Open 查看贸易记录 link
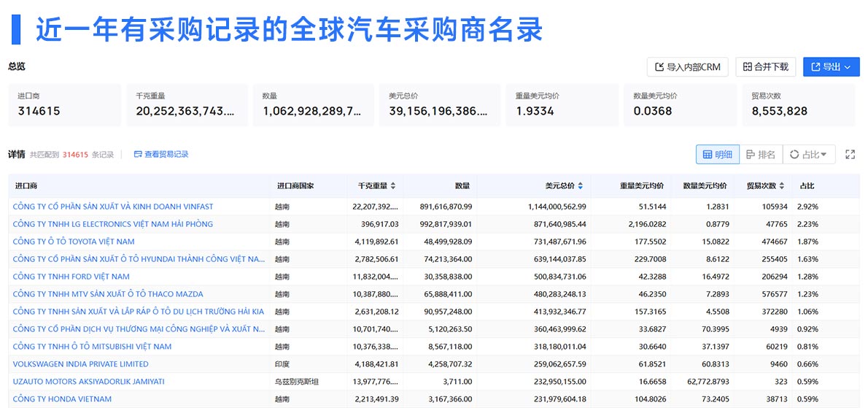The image size is (868, 408). (x=161, y=155)
